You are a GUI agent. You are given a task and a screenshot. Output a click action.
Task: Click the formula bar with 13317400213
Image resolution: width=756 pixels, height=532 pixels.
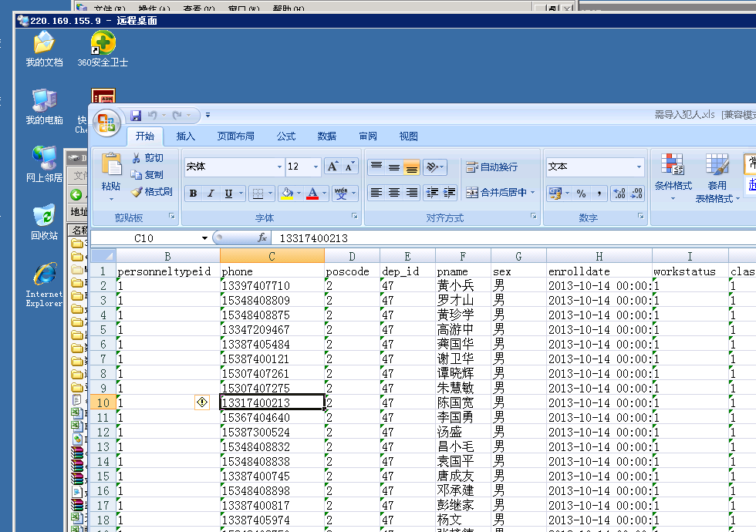[514, 238]
